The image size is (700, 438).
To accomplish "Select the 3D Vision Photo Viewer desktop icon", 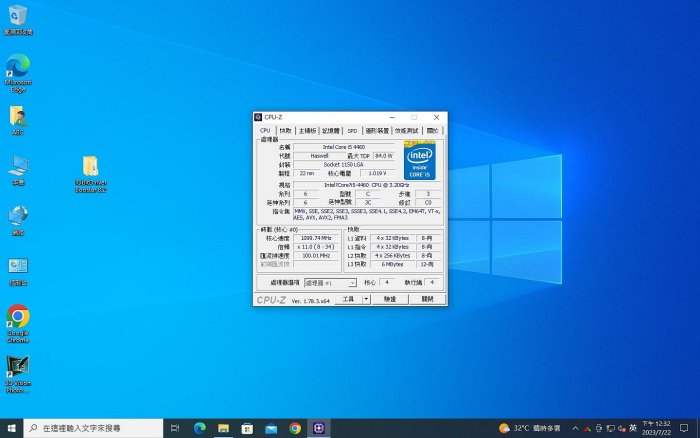I will [x=18, y=374].
